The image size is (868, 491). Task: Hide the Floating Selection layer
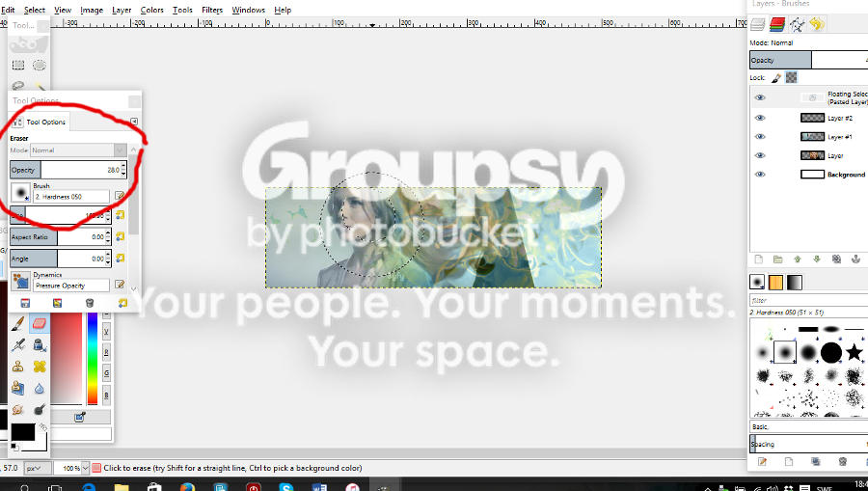[760, 97]
